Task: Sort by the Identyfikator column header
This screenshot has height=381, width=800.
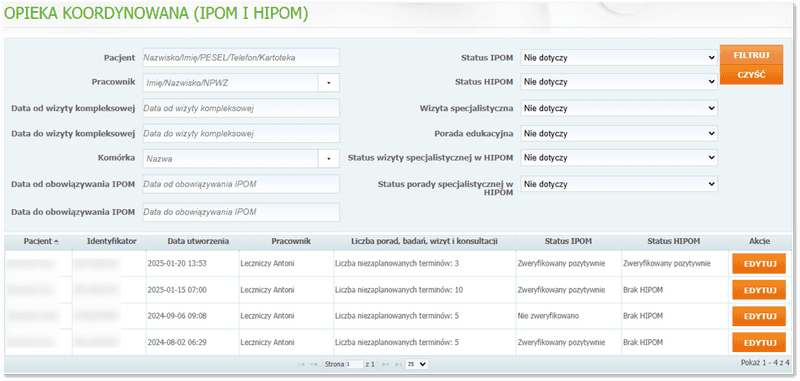Action: click(x=109, y=241)
